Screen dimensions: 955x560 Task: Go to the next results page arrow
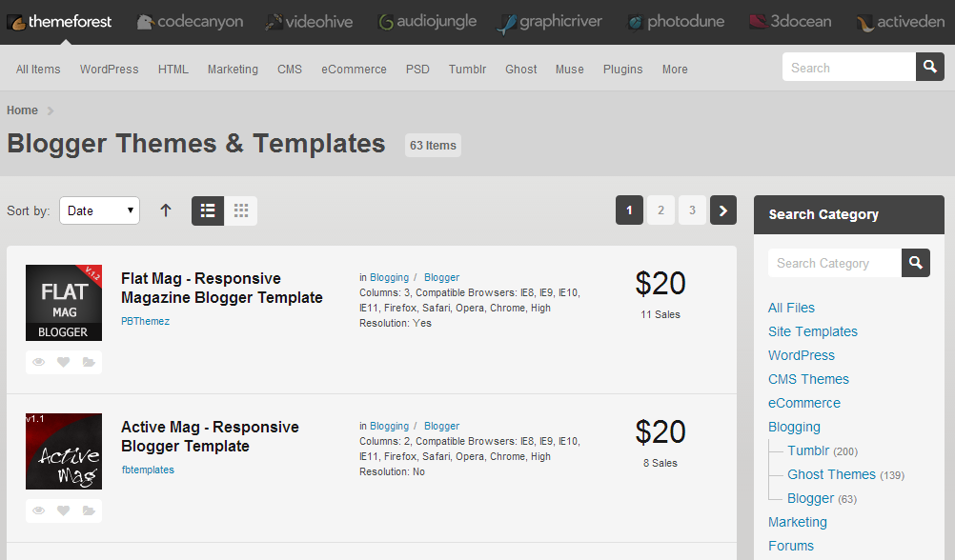tap(723, 210)
